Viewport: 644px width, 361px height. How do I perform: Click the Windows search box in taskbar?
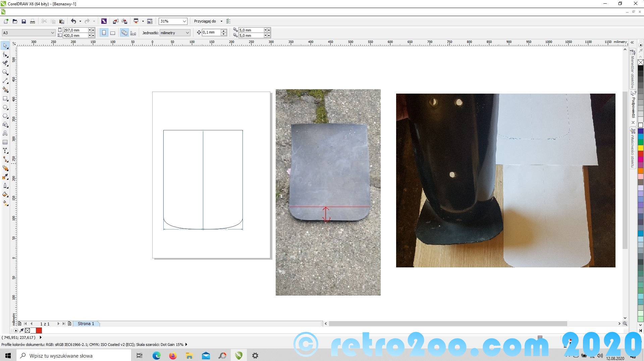[x=74, y=356]
